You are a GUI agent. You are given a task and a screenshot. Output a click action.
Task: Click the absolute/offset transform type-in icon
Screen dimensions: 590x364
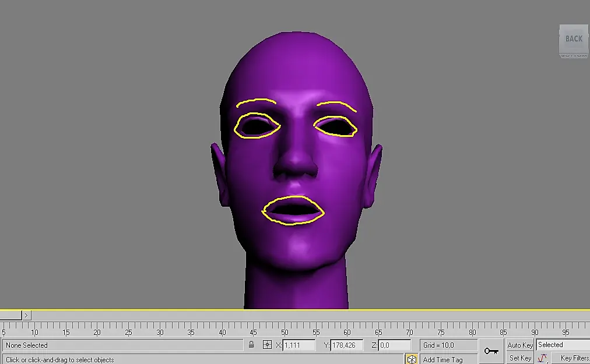point(267,345)
